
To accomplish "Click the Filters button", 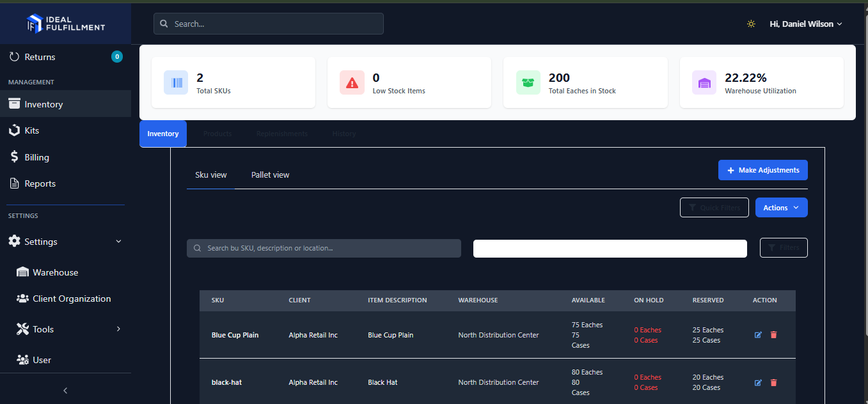I will pyautogui.click(x=784, y=247).
